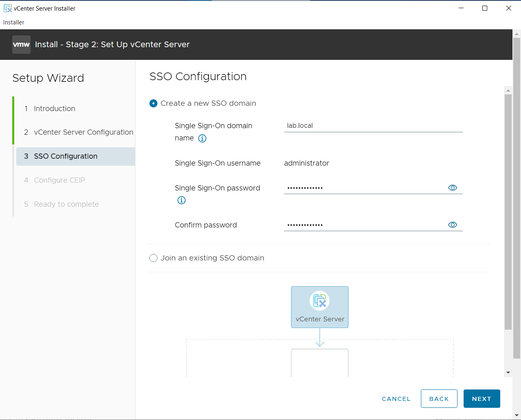Reveal the Confirm password with the eye icon
The width and height of the screenshot is (521, 420).
453,224
